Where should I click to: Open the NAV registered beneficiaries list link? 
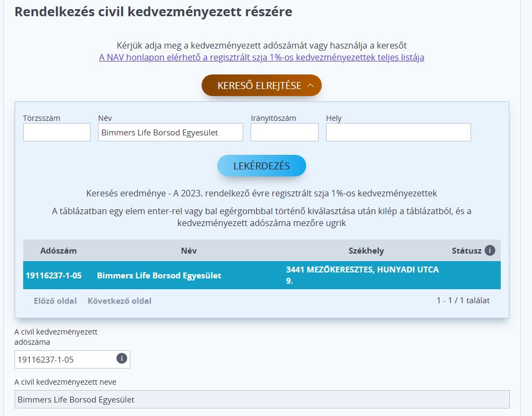coord(261,57)
